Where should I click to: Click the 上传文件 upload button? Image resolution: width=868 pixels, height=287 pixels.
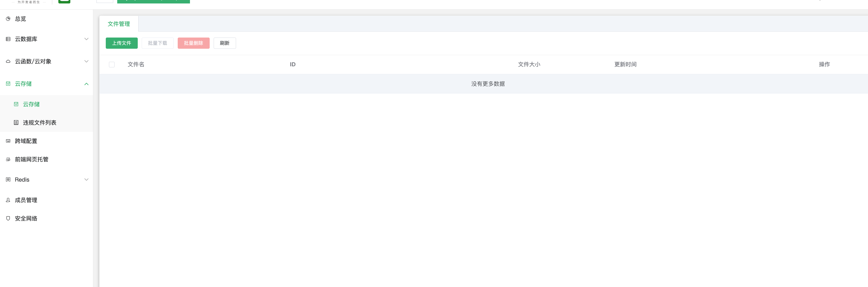pos(121,43)
